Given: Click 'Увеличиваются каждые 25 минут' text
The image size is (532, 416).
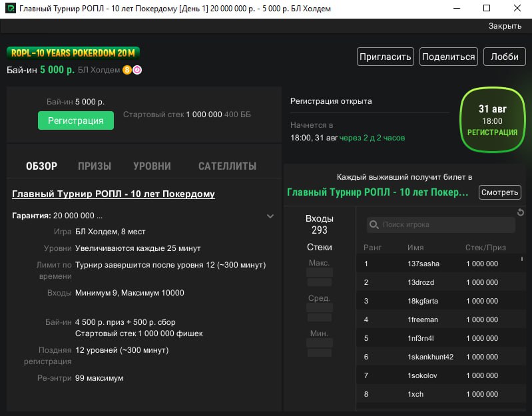Looking at the screenshot, I should (x=138, y=248).
